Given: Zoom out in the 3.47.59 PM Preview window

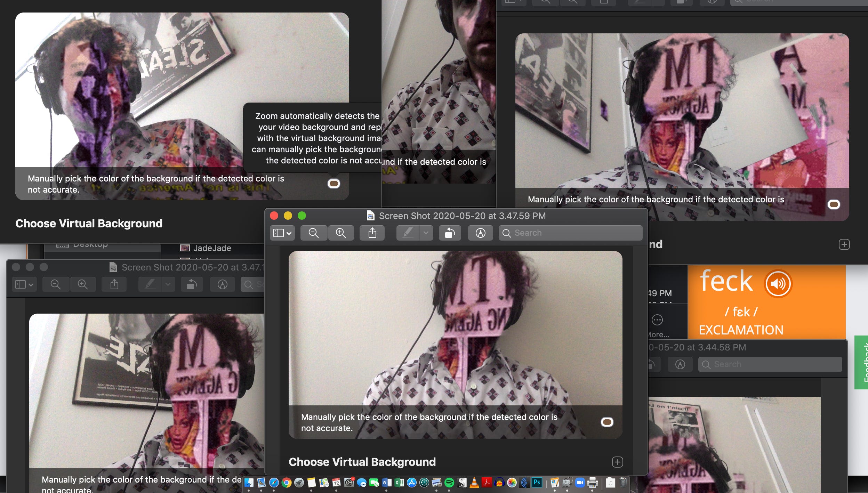Looking at the screenshot, I should click(x=313, y=233).
